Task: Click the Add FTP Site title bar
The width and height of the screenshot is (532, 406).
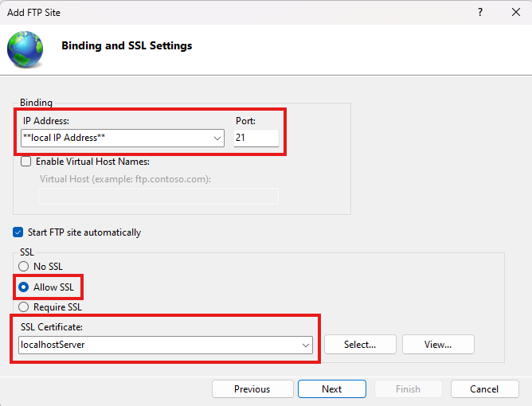Action: click(239, 12)
